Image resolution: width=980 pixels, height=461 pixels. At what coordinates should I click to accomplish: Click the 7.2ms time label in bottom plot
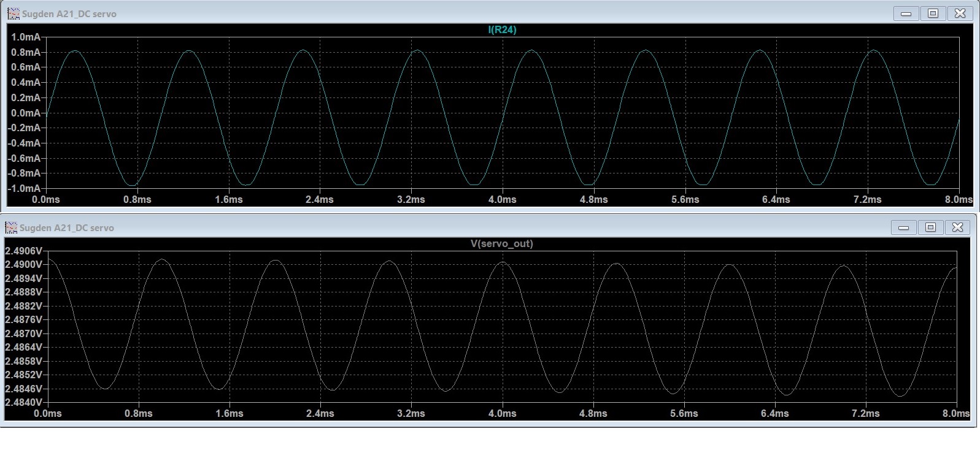[x=865, y=413]
